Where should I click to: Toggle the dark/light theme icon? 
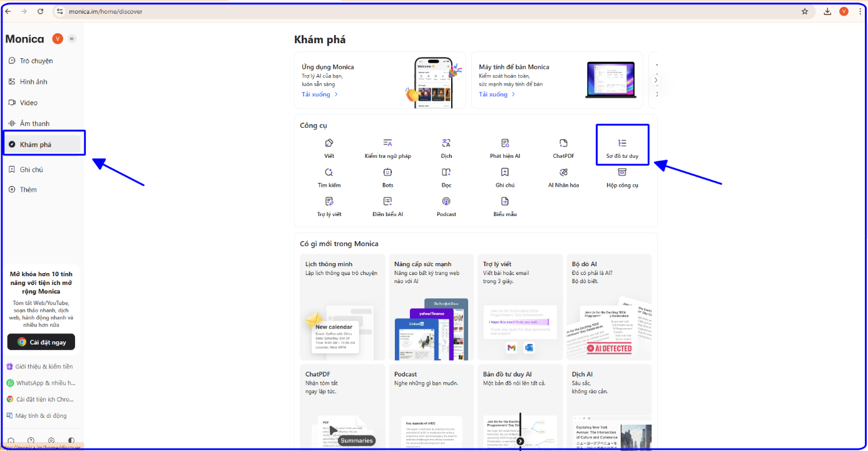[71, 441]
